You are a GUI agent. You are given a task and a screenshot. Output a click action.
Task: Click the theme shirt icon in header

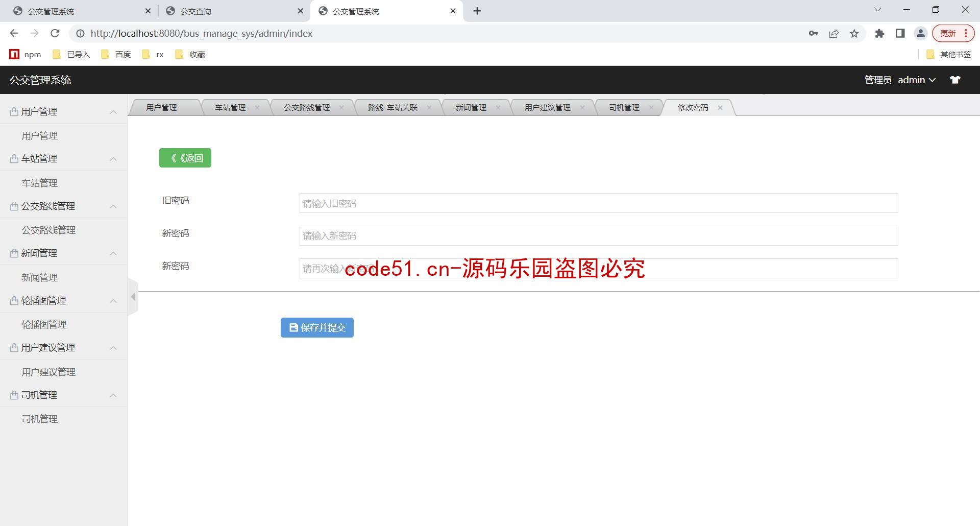955,80
